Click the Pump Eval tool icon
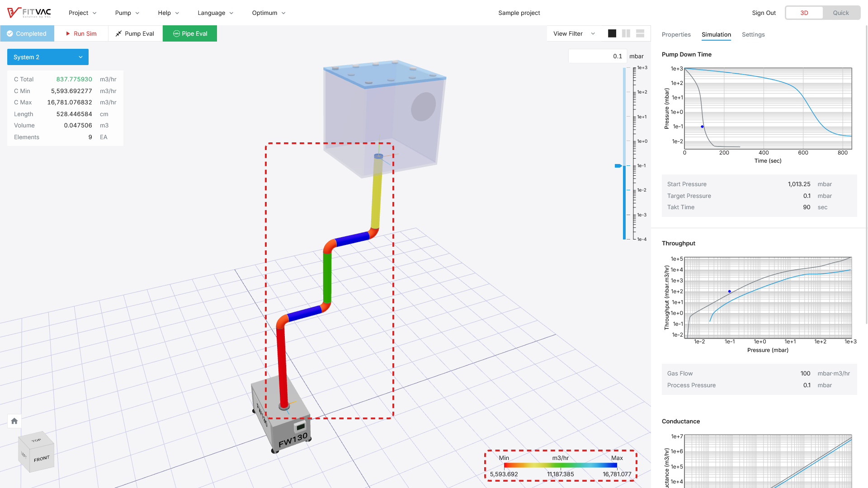868x488 pixels. tap(119, 33)
